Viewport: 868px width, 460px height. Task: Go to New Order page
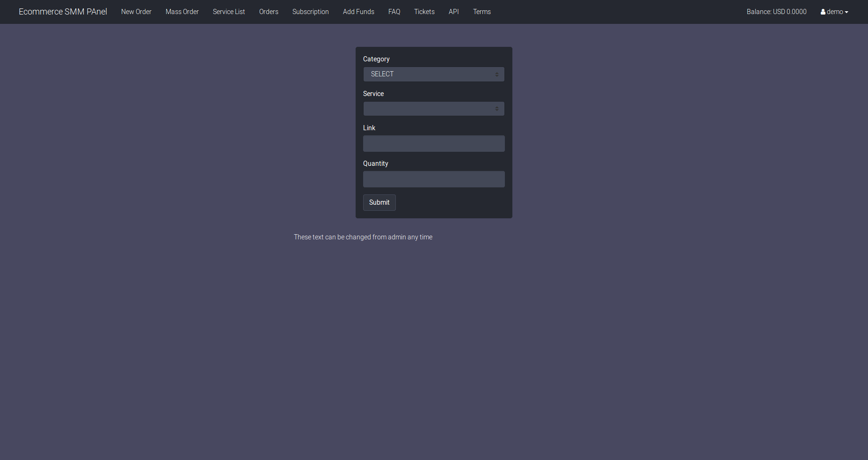tap(136, 12)
